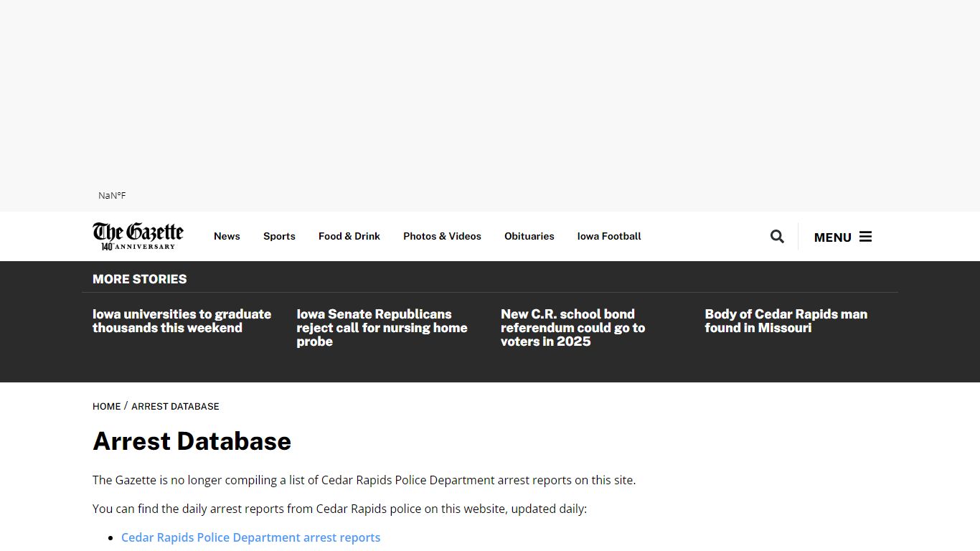Viewport: 980px width, 551px height.
Task: Click the NaN°F weather reading
Action: click(x=112, y=195)
